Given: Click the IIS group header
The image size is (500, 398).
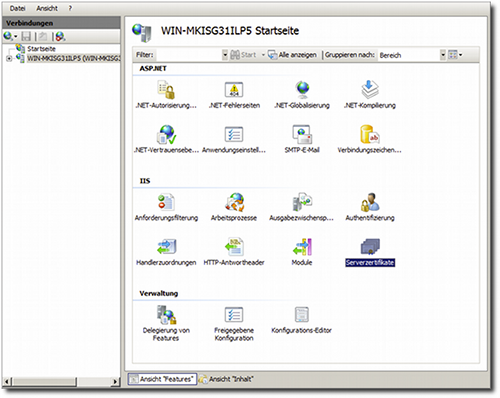Looking at the screenshot, I should click(145, 181).
